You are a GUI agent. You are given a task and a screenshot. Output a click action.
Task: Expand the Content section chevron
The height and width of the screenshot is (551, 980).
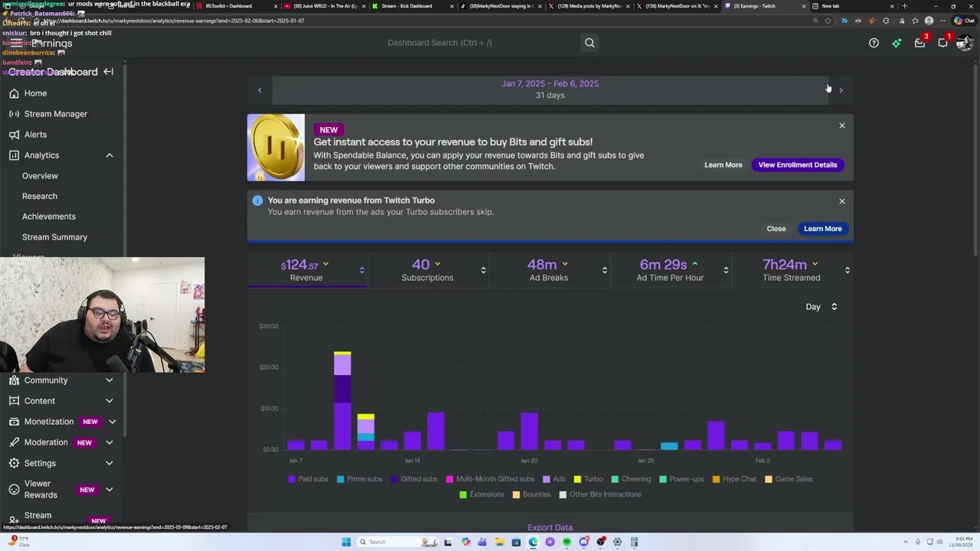pyautogui.click(x=109, y=401)
